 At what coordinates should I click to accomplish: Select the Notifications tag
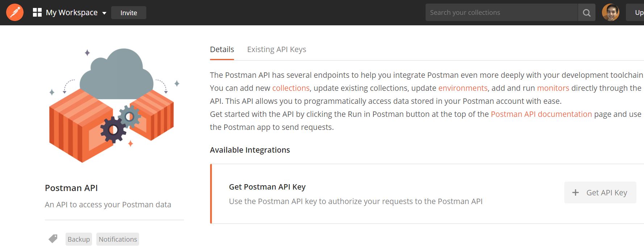coord(118,239)
